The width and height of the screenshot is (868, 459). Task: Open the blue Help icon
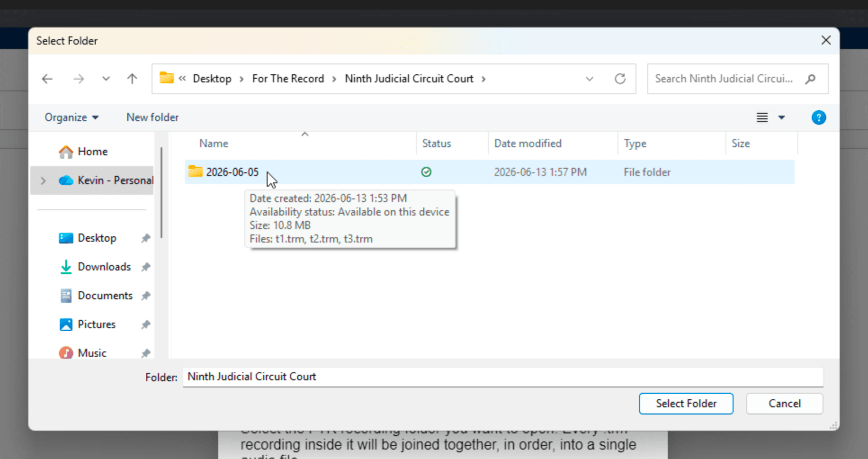click(x=819, y=117)
